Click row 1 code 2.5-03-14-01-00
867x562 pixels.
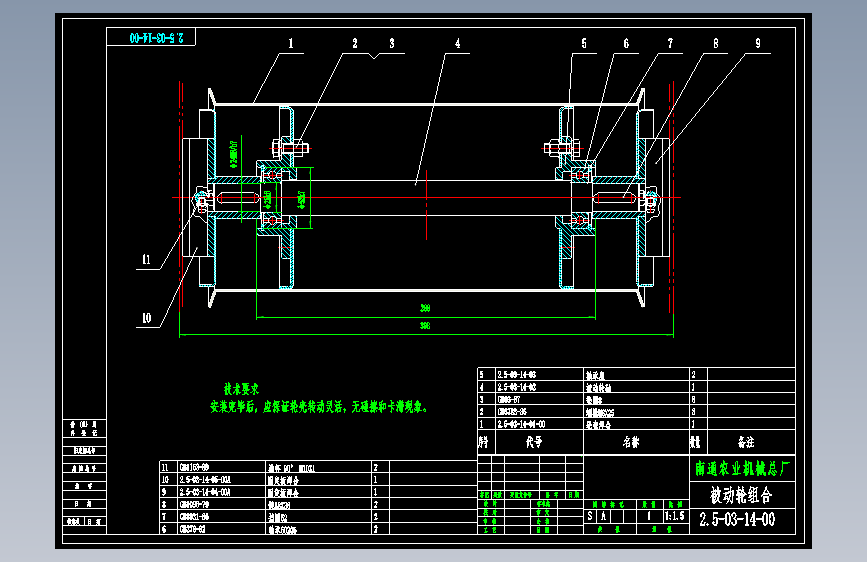(521, 424)
